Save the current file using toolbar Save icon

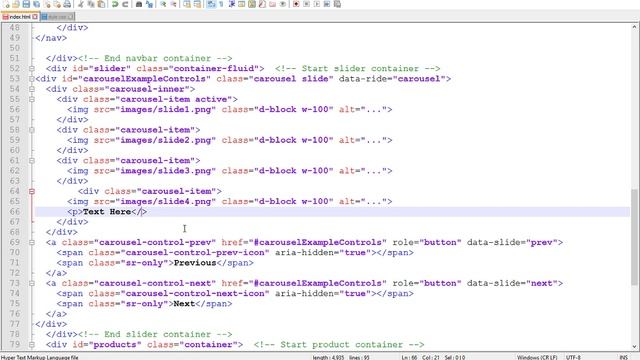(26, 4)
